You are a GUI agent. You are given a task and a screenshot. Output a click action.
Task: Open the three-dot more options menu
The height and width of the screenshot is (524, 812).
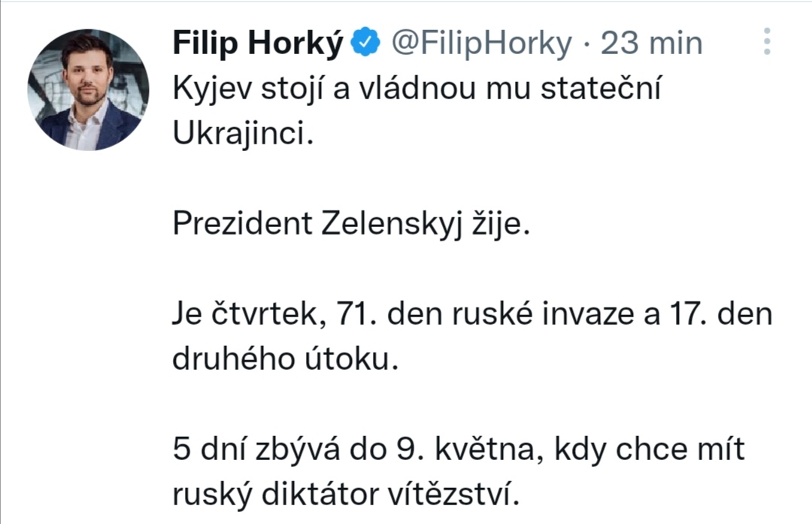767,42
